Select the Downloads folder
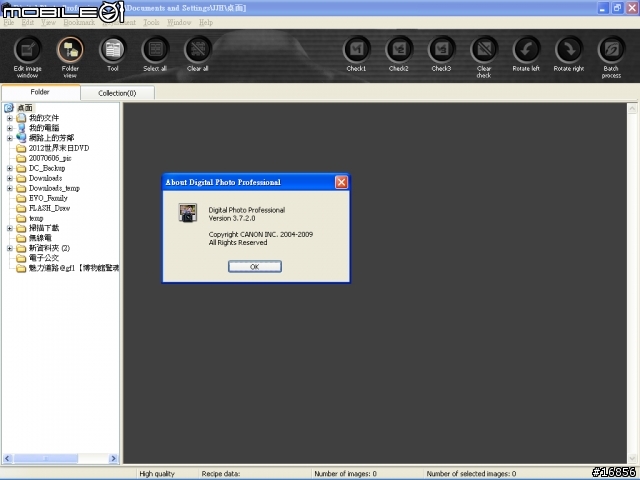 coord(45,178)
